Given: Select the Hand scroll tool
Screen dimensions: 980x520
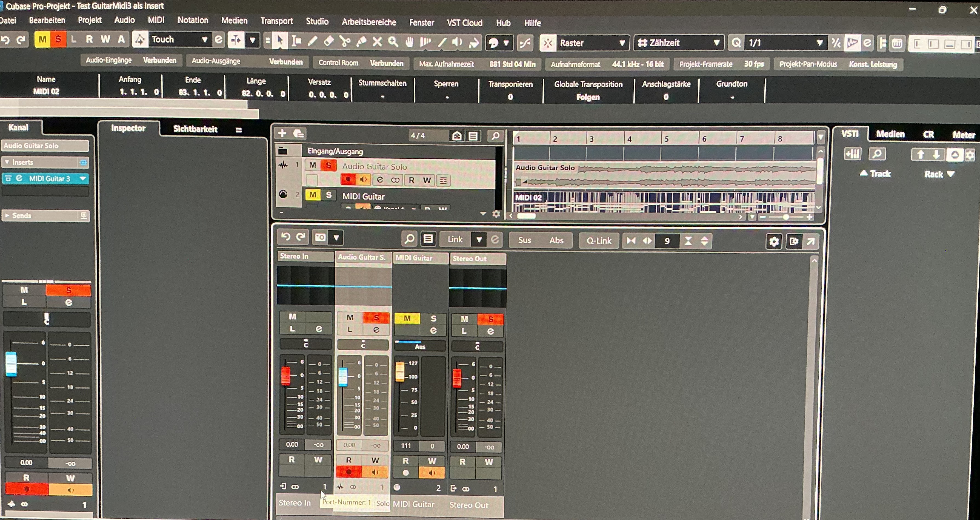Looking at the screenshot, I should [x=409, y=42].
